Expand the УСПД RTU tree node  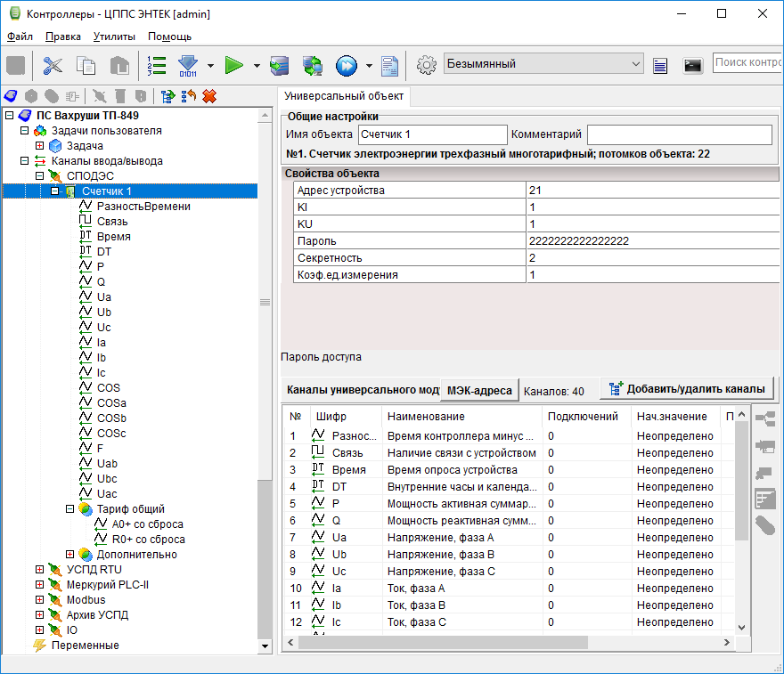[x=39, y=570]
